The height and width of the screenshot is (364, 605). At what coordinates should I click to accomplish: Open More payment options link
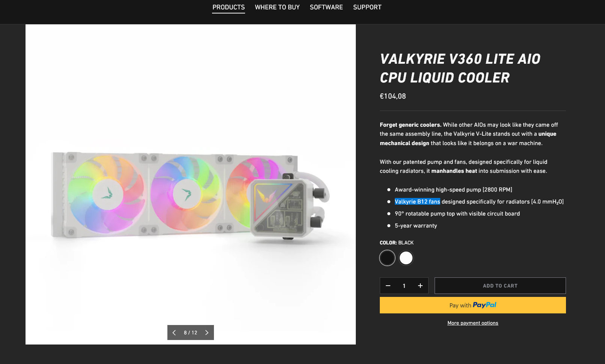pyautogui.click(x=473, y=323)
